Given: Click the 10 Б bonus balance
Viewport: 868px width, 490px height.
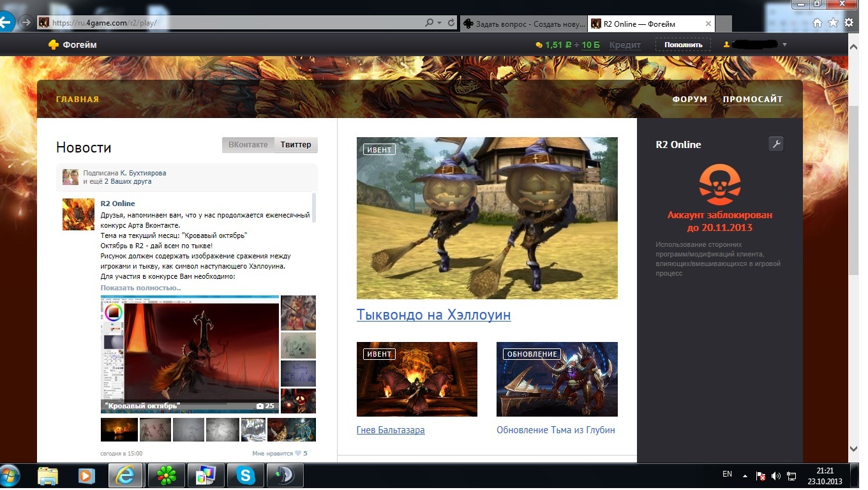Looking at the screenshot, I should click(590, 45).
